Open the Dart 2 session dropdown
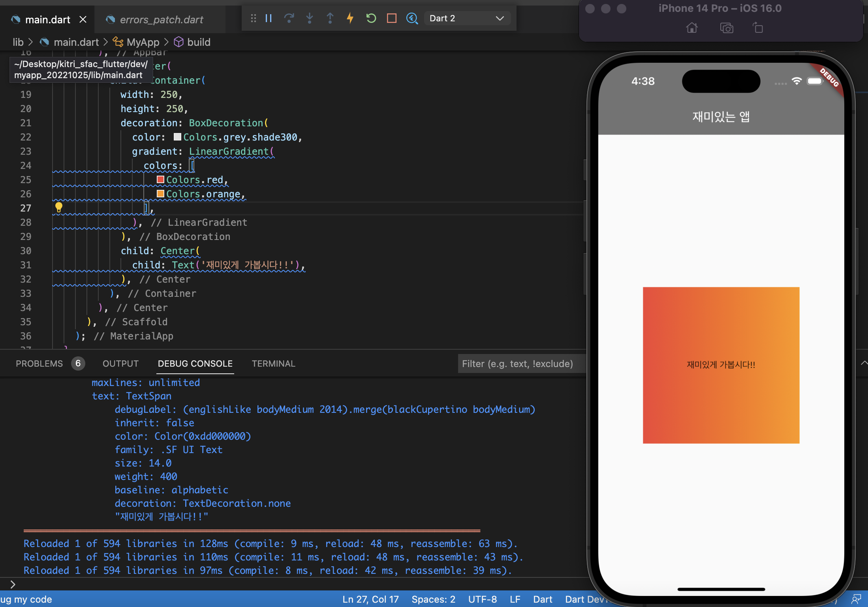The image size is (868, 607). tap(467, 18)
